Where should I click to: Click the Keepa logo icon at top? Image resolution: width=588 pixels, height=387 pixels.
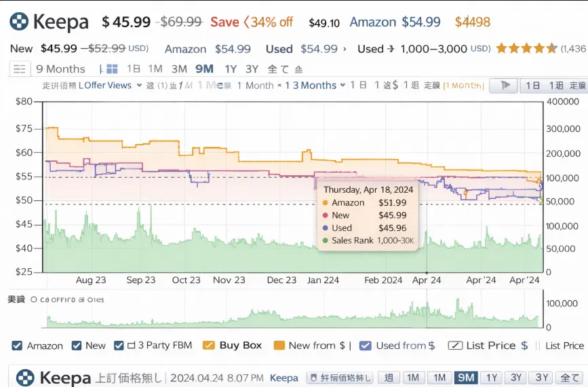pyautogui.click(x=19, y=22)
